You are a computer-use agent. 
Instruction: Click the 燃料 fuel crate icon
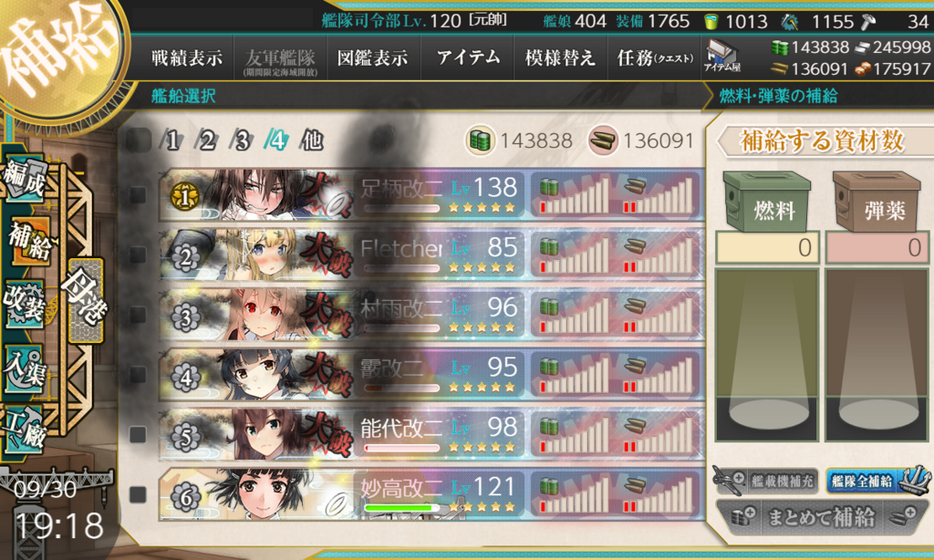[766, 202]
